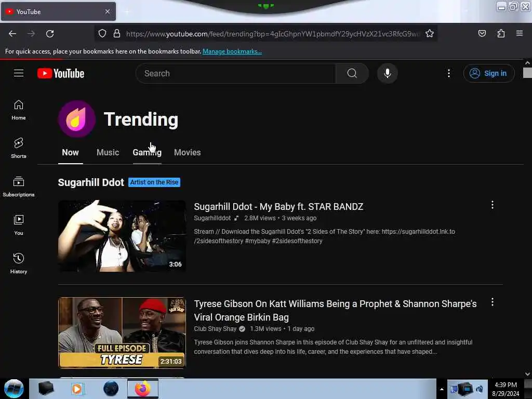Close the YouTube browser tab
This screenshot has width=532, height=399.
pos(108,11)
